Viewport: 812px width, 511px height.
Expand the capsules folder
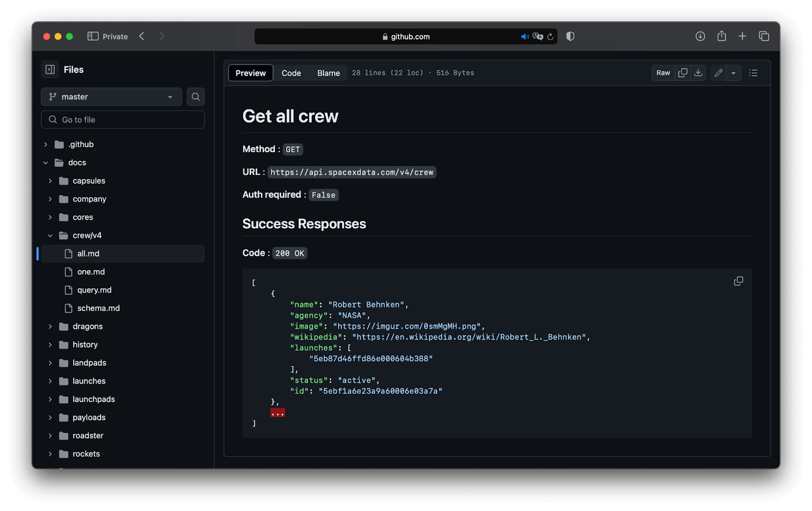click(x=50, y=181)
